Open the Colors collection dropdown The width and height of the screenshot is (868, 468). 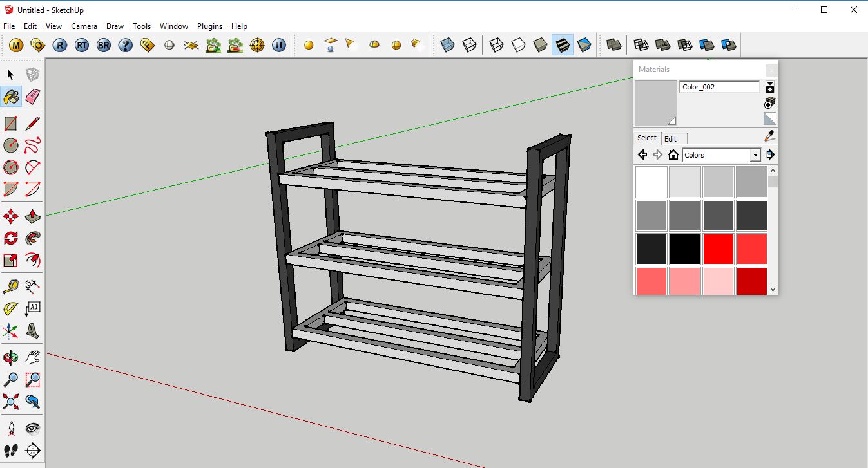pos(755,154)
